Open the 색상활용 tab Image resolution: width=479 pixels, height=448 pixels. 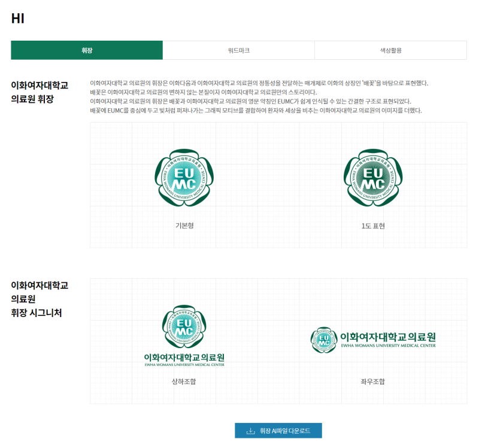pyautogui.click(x=390, y=50)
